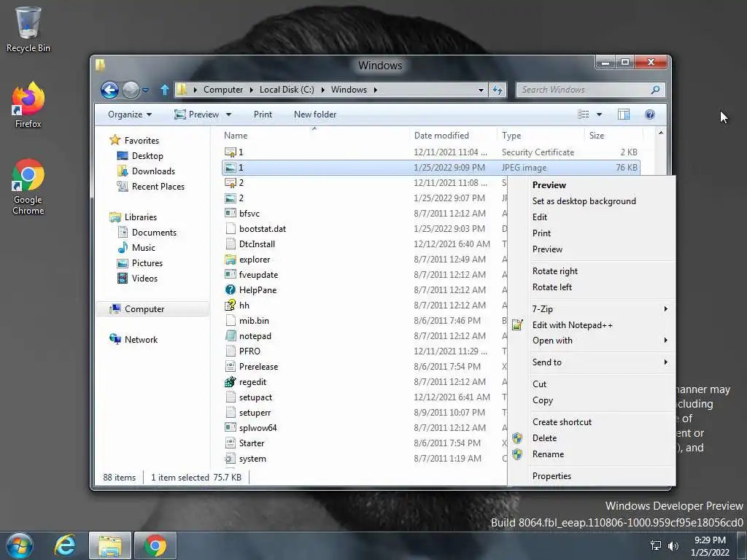Choose Rotate right in context menu

coord(592,271)
